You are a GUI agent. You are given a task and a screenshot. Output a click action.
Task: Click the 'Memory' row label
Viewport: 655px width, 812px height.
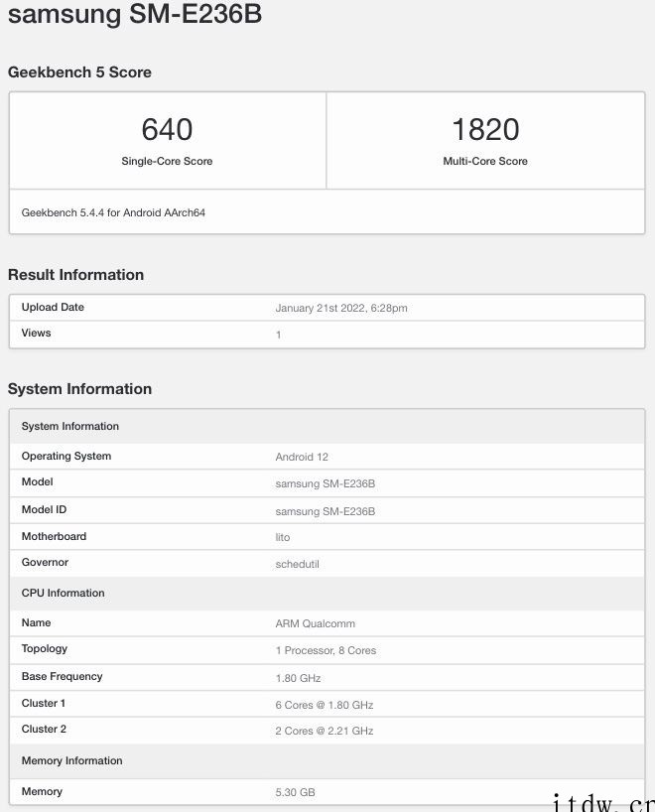[42, 792]
